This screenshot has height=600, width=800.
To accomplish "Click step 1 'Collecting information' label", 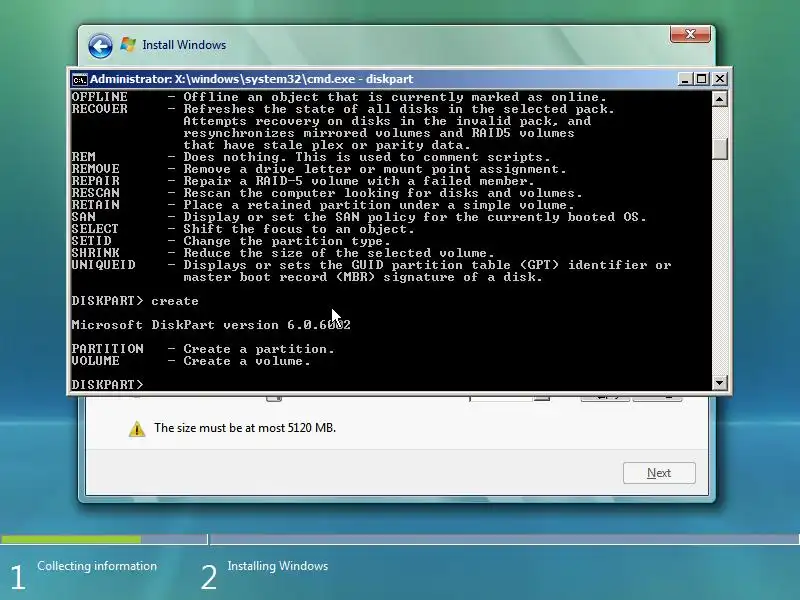I will (97, 566).
